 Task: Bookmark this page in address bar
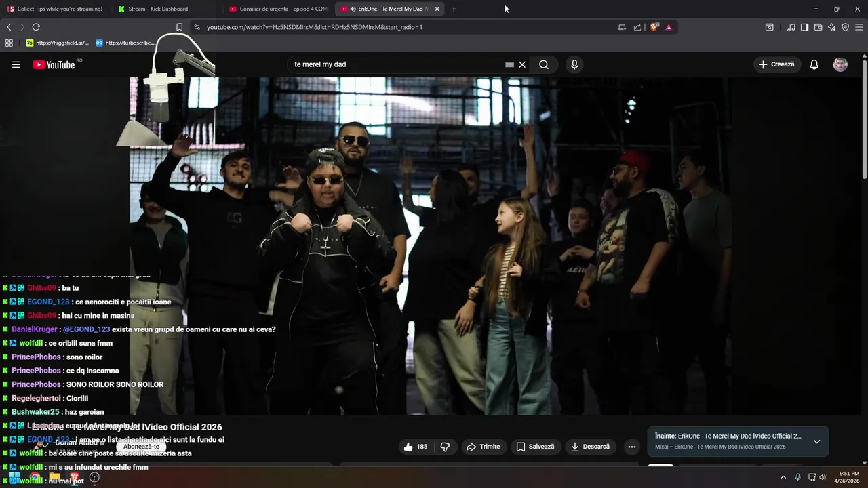pos(179,27)
